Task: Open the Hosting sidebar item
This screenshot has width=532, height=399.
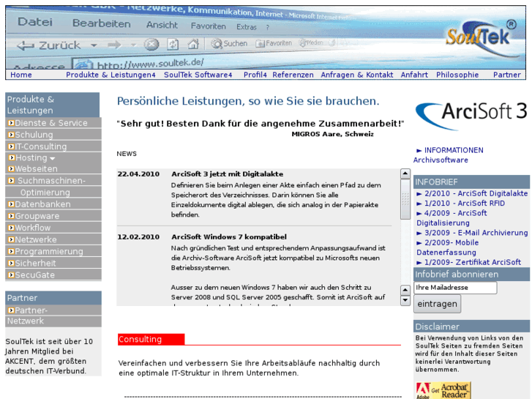Action: [31, 158]
